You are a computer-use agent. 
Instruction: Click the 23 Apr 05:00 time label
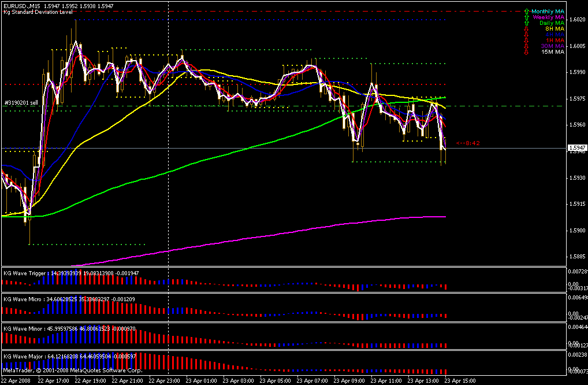point(276,380)
